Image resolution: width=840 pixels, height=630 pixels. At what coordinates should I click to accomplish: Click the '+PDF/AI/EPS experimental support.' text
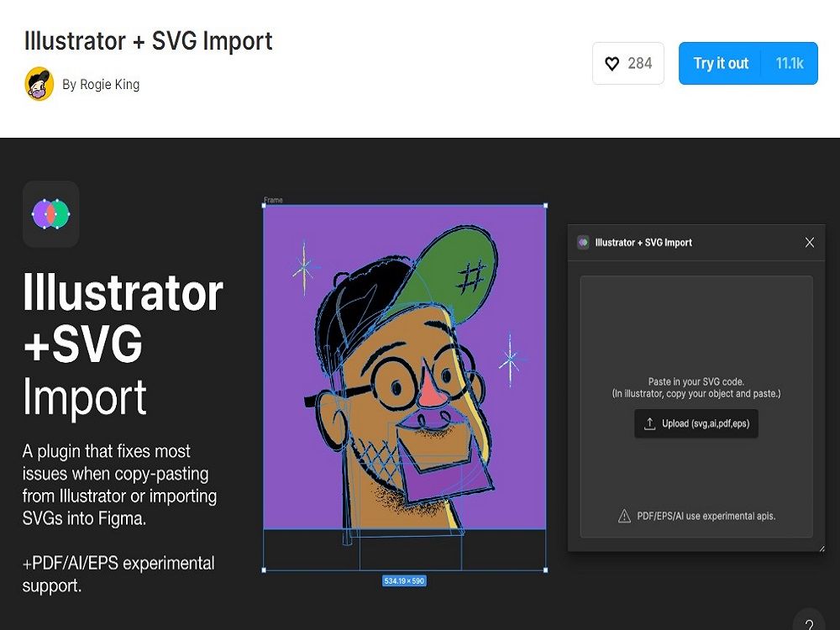[118, 575]
